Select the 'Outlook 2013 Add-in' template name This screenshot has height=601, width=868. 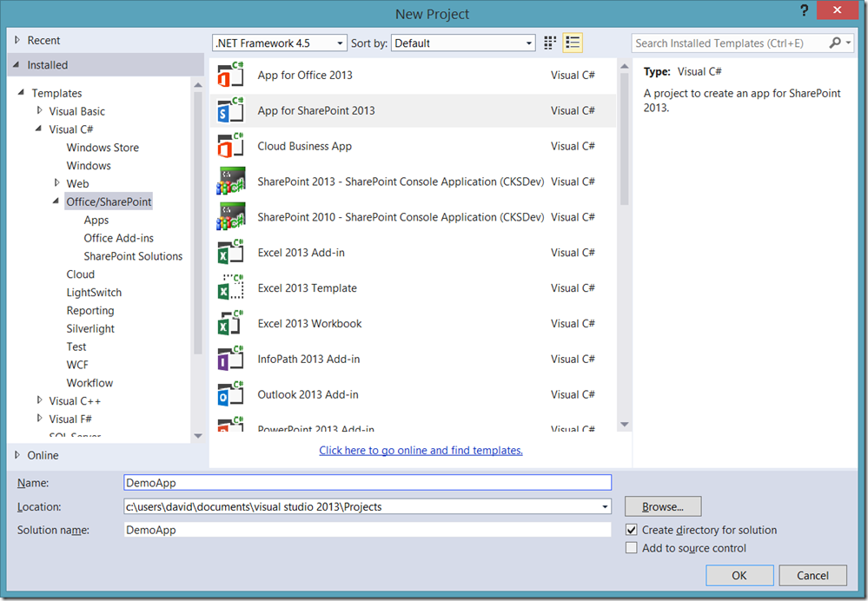coord(308,394)
